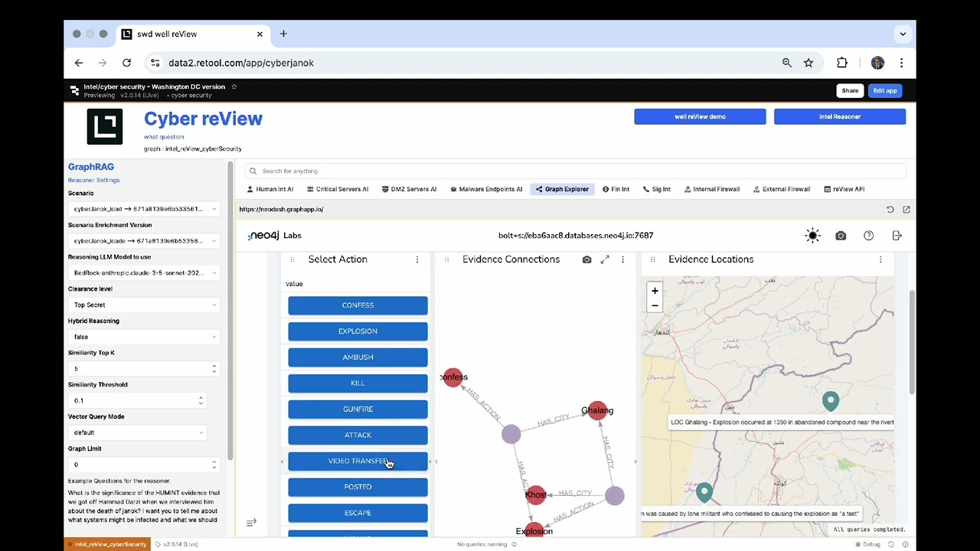Adjust Similarity Threshold stepper arrows
This screenshot has height=551, width=980.
point(201,400)
